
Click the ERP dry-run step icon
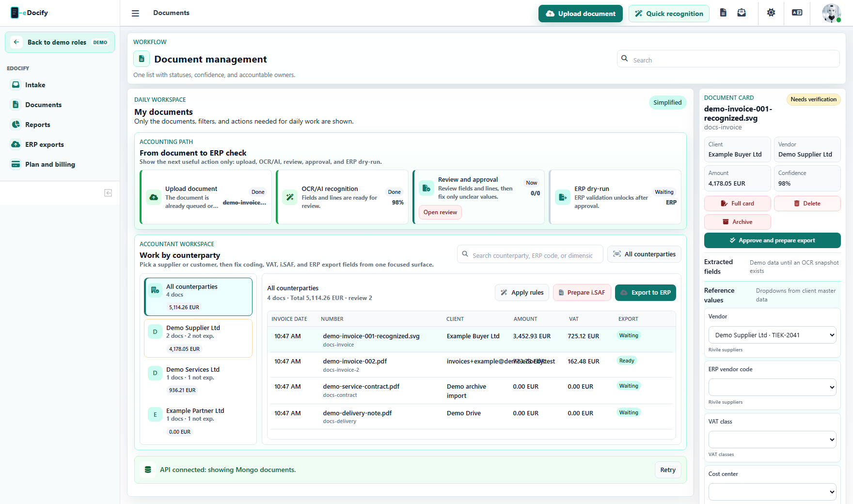point(563,197)
